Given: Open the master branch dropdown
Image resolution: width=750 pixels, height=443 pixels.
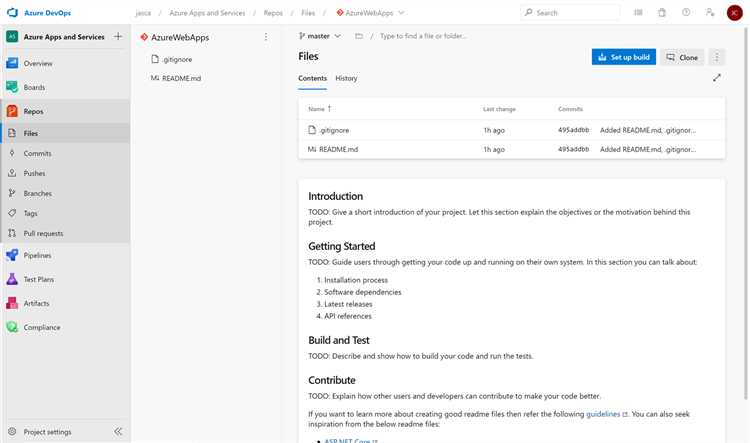Looking at the screenshot, I should click(320, 36).
